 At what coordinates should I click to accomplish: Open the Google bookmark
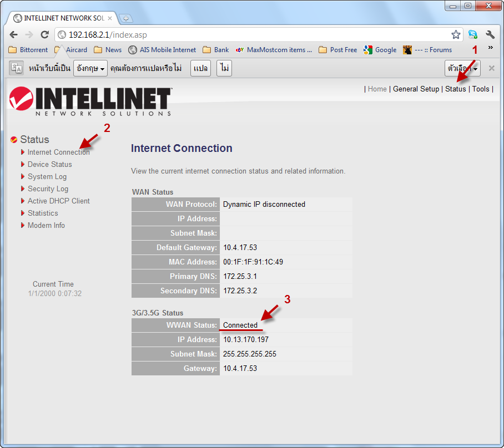pyautogui.click(x=380, y=50)
